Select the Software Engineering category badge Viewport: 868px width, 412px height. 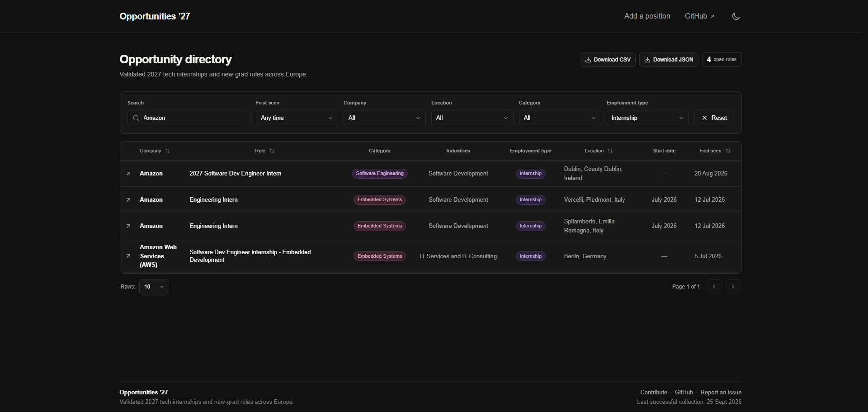pyautogui.click(x=380, y=174)
